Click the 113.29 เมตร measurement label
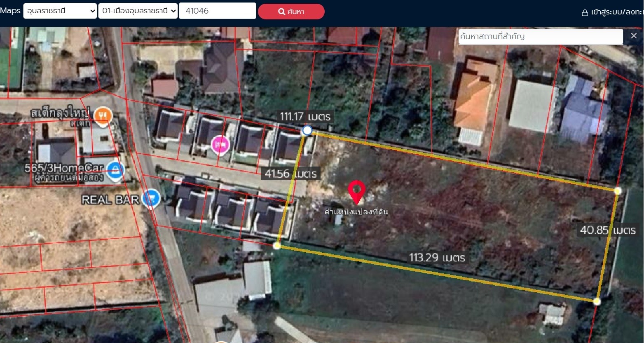Screen dimensions: 644x343 [437, 258]
